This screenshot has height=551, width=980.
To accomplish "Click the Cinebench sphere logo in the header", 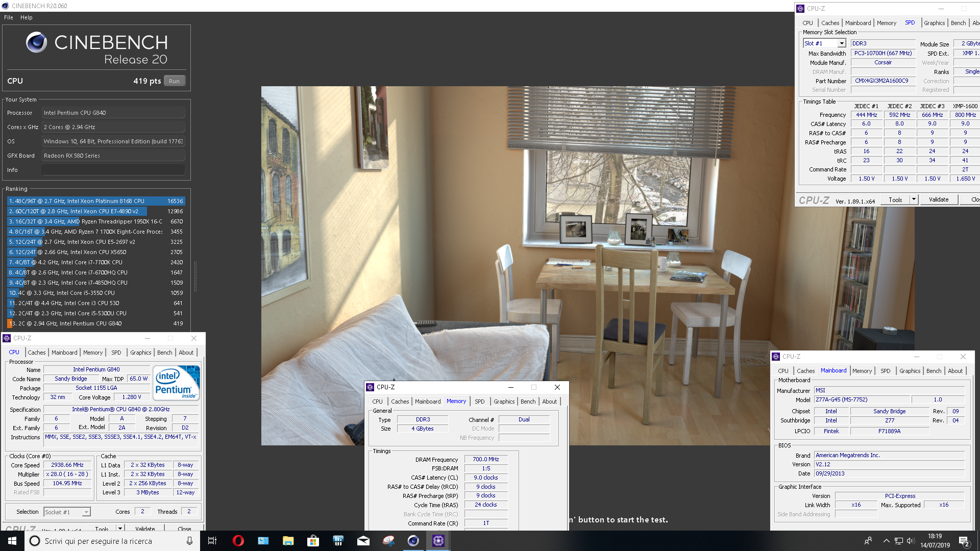I will [37, 42].
